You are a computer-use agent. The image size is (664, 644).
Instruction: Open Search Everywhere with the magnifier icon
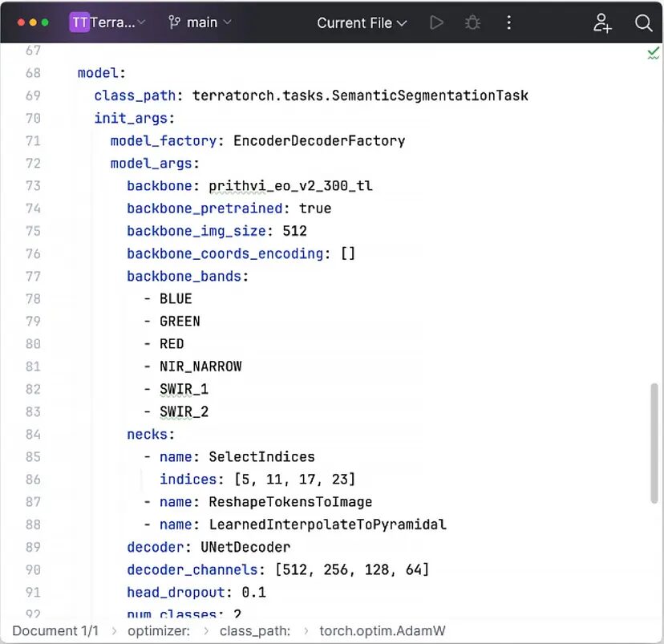(x=643, y=22)
